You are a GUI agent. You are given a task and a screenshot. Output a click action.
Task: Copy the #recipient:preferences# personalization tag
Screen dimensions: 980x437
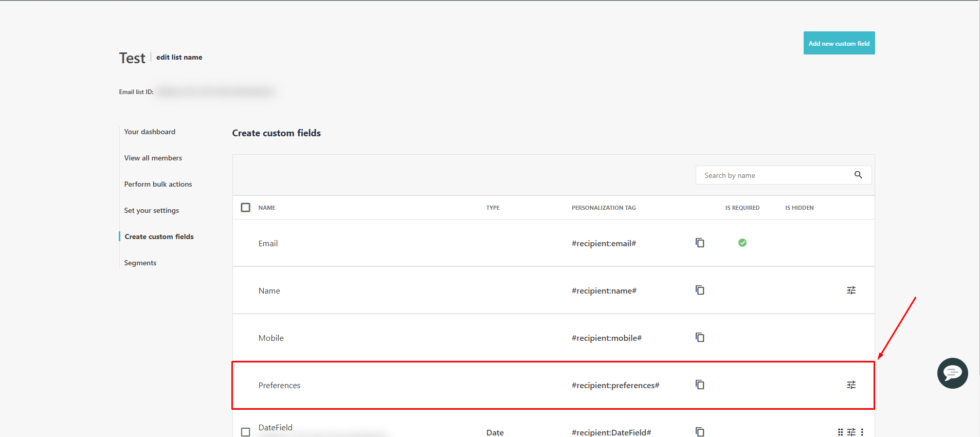[x=700, y=385]
